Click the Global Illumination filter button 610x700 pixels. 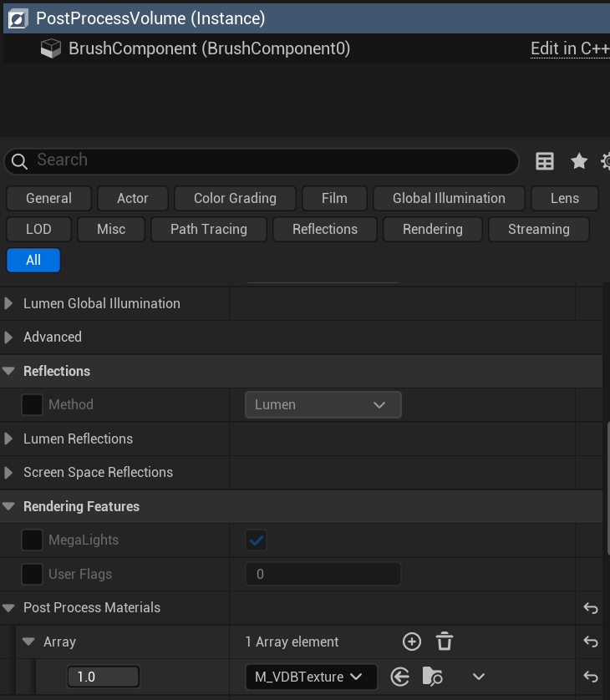[449, 198]
